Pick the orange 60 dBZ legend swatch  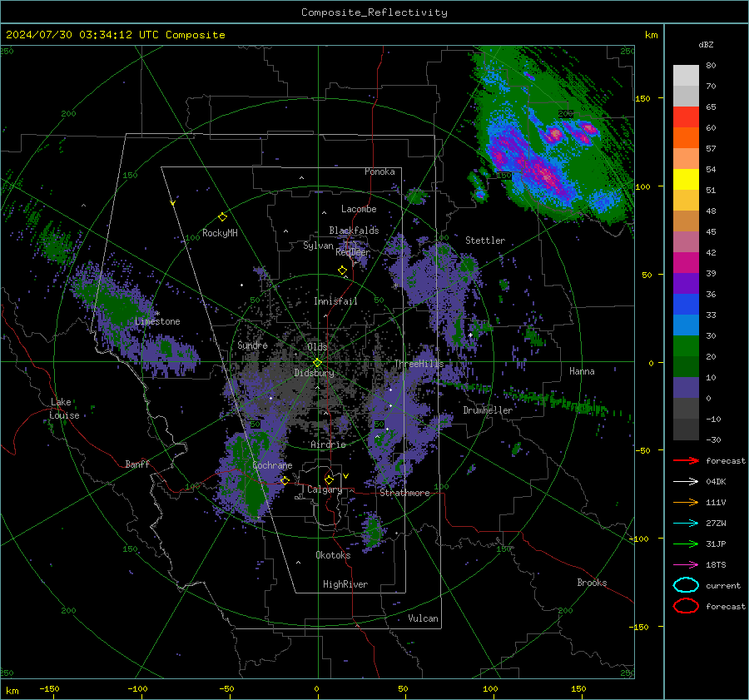(686, 137)
